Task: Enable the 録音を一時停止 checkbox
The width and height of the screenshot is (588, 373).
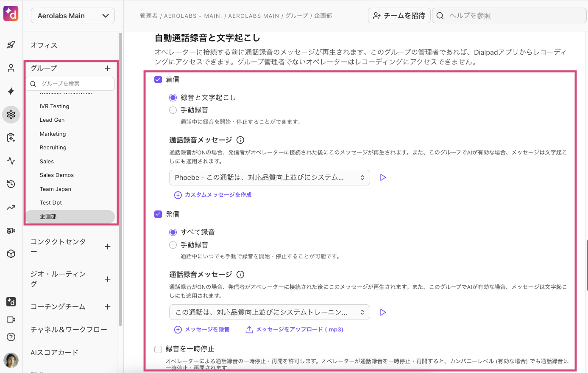Action: 158,349
